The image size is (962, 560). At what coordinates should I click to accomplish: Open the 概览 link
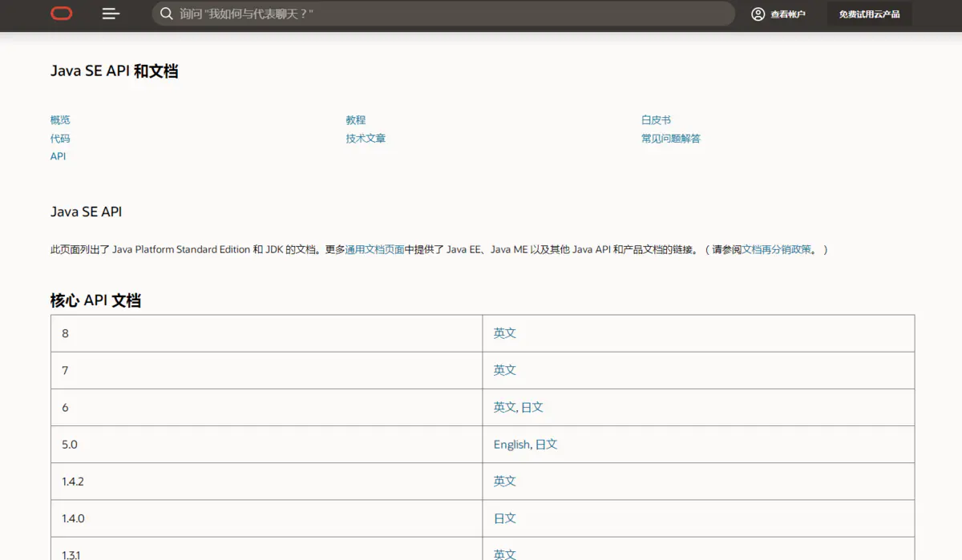pos(60,120)
